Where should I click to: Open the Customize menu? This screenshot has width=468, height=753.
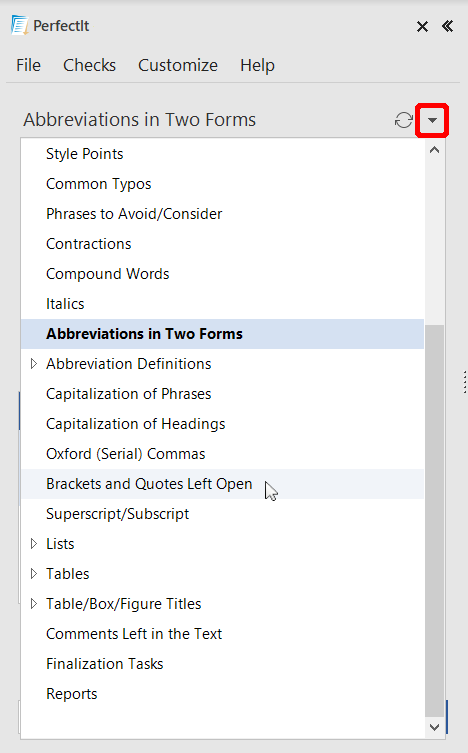(x=178, y=65)
